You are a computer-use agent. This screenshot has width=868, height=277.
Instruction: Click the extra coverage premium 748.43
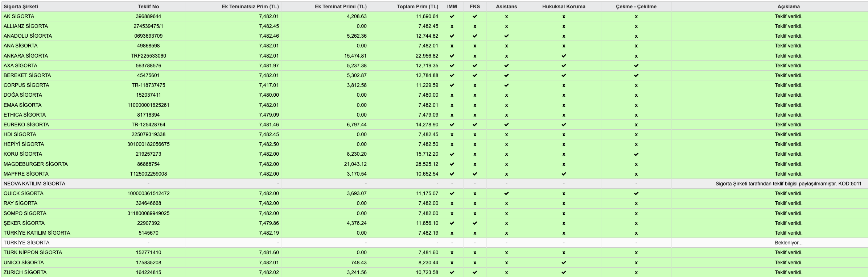tap(359, 263)
